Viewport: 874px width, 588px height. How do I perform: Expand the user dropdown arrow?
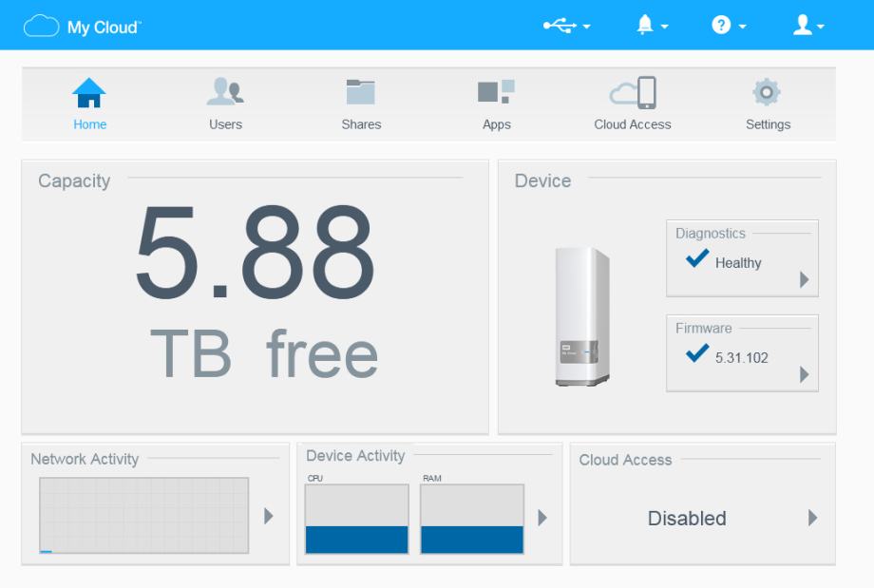tap(820, 27)
